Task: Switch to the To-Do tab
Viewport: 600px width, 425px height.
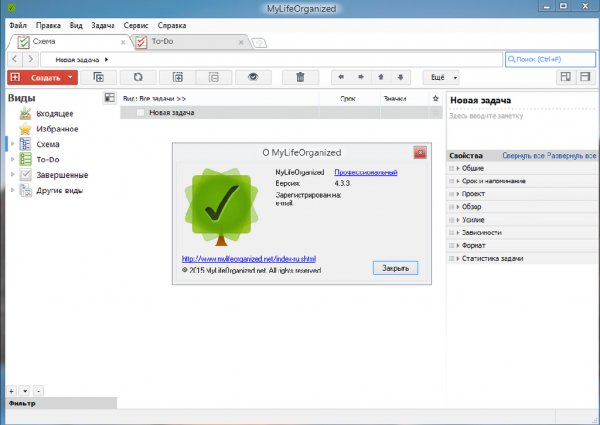Action: coord(189,42)
